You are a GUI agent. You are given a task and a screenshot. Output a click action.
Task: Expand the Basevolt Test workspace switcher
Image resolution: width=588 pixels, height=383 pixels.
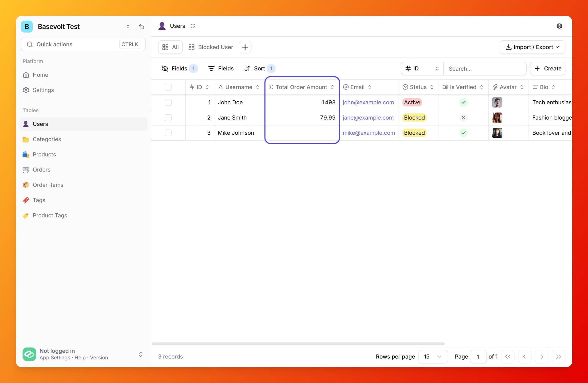[x=128, y=26]
